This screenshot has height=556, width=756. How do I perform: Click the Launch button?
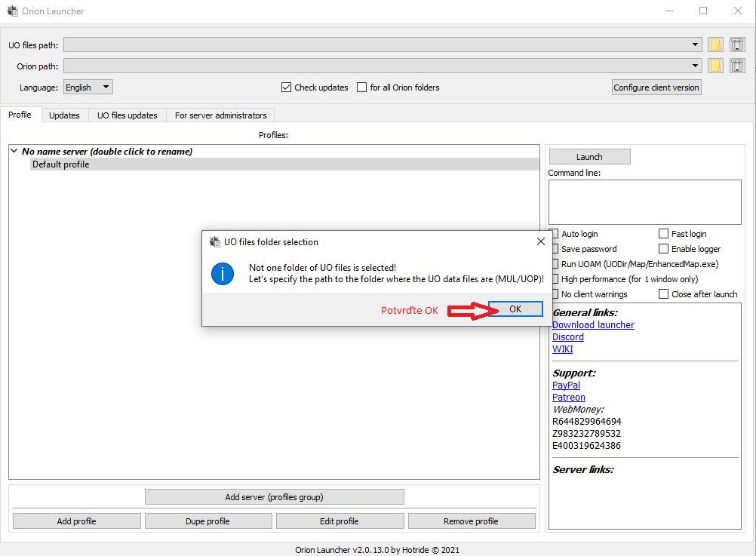[x=589, y=157]
